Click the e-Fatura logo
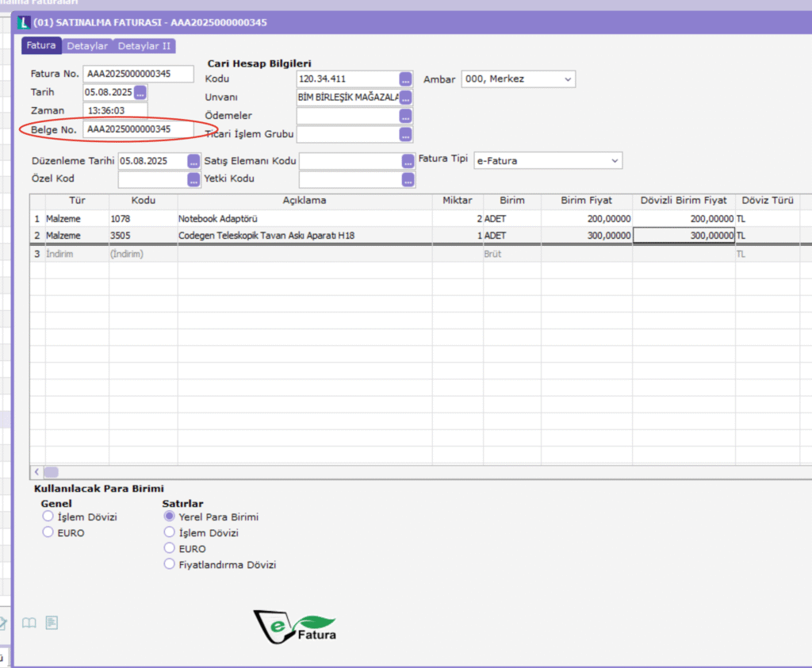 296,625
